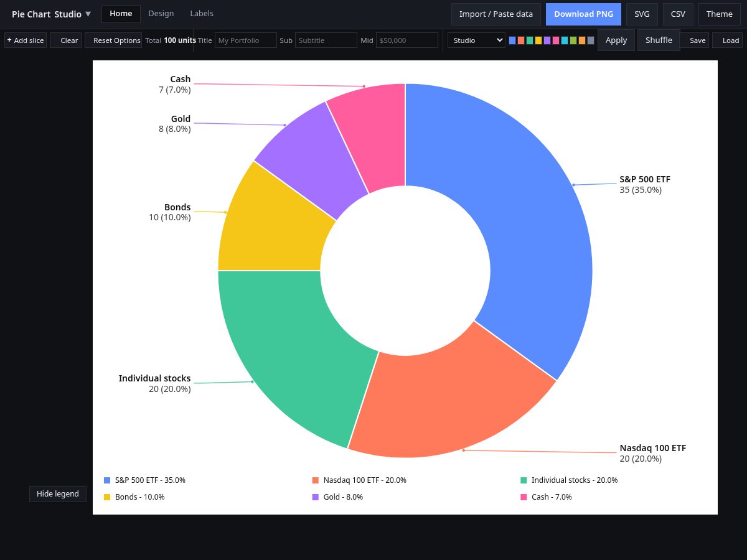Viewport: 747px width, 560px height.
Task: Shuffle the palette colors
Action: point(659,40)
